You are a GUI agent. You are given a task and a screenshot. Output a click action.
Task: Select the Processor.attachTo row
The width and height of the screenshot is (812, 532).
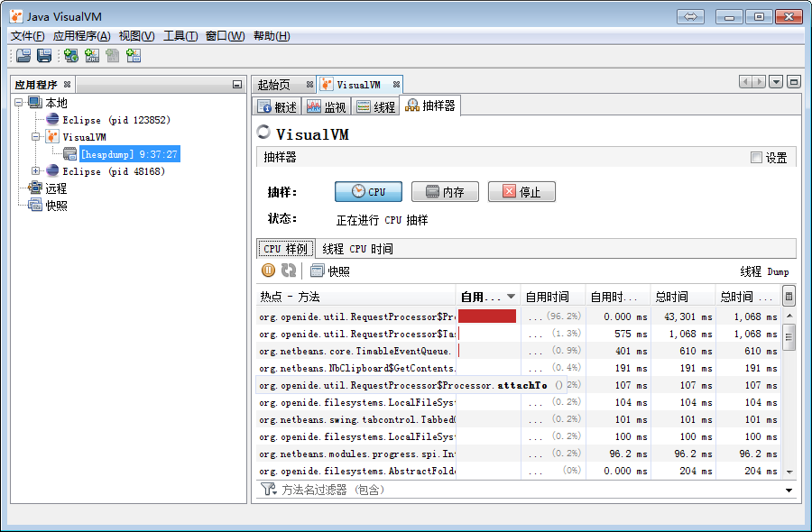click(518, 385)
